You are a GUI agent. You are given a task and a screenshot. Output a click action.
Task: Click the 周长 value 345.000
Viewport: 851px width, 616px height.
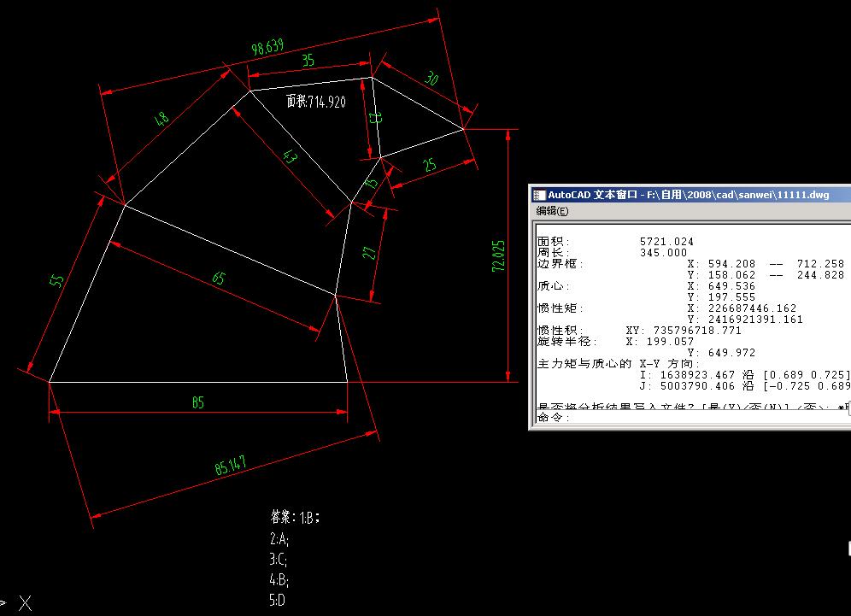663,253
